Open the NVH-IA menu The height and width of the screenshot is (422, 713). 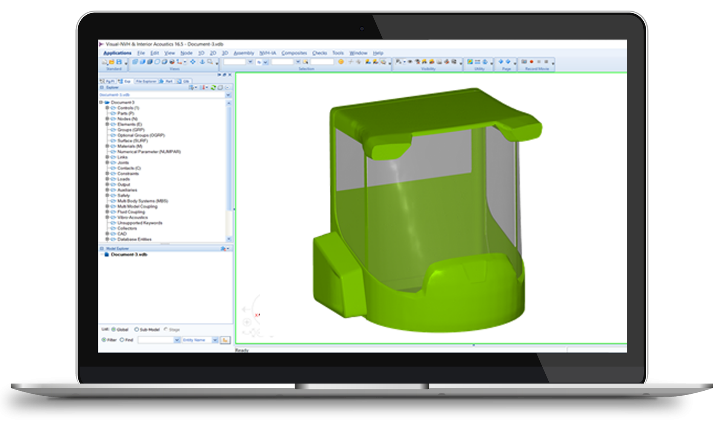click(x=267, y=53)
